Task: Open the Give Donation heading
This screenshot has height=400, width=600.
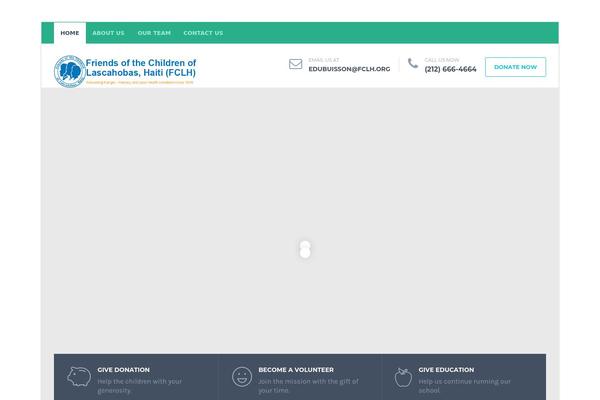Action: pyautogui.click(x=124, y=370)
